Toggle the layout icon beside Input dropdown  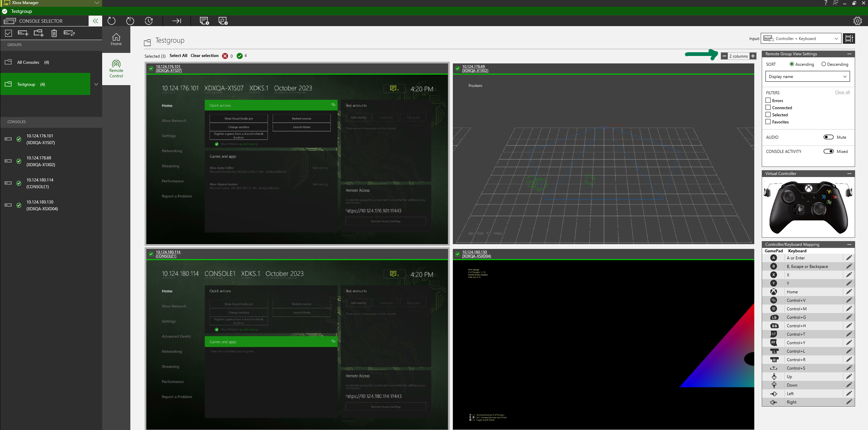click(x=849, y=39)
